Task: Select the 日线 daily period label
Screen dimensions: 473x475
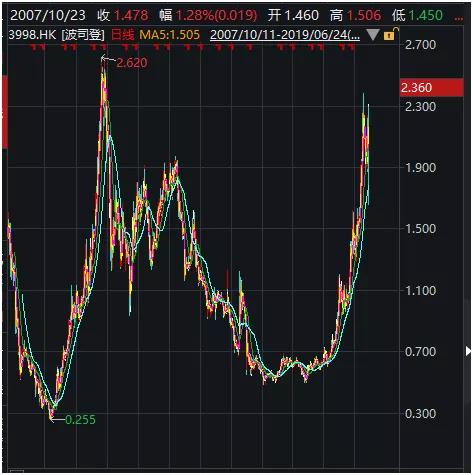Action: 122,35
